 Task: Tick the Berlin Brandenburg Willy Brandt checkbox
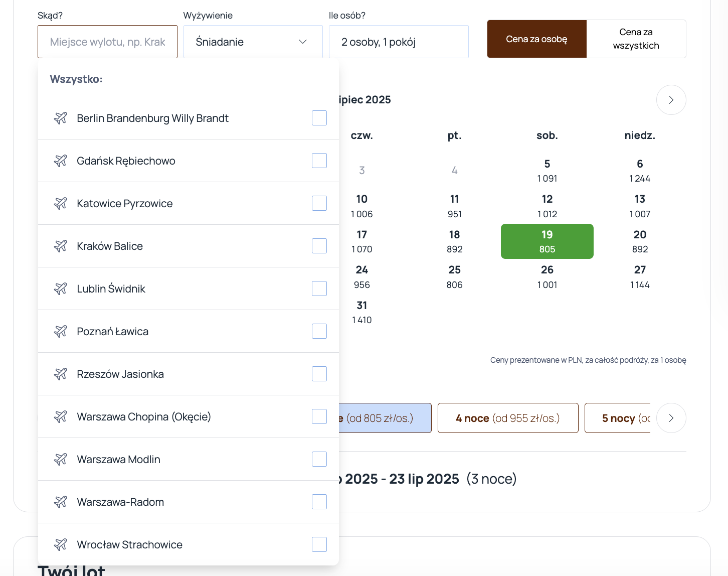coord(319,118)
